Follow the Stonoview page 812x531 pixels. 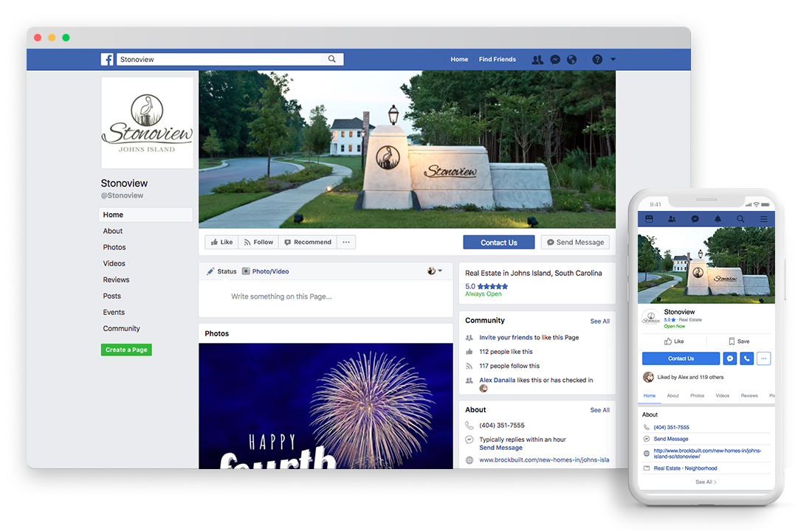(258, 242)
